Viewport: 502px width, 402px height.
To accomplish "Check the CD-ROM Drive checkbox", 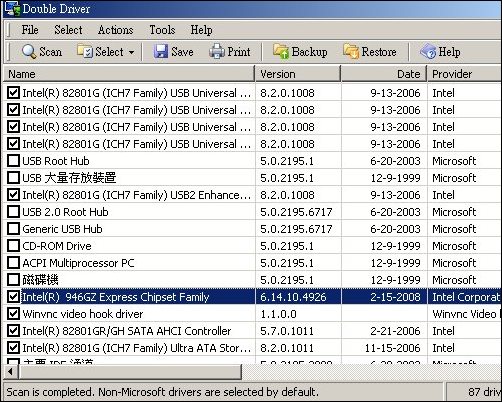I will click(13, 246).
